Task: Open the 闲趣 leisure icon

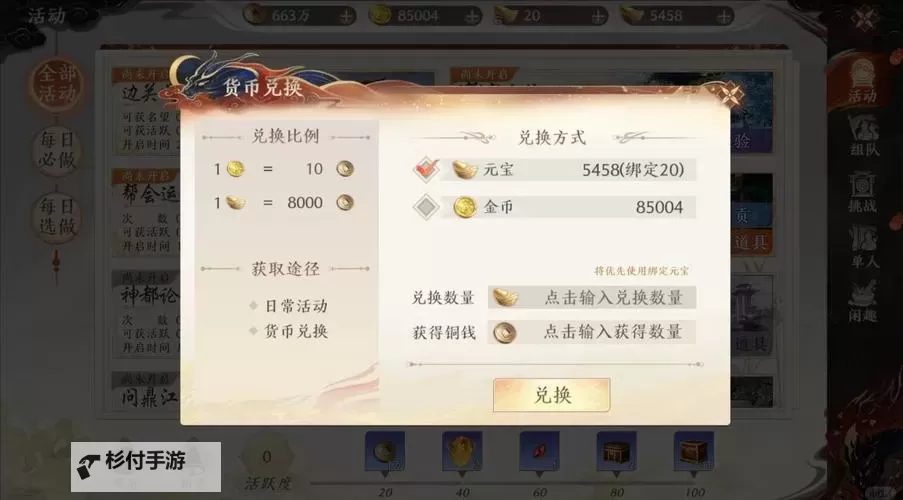Action: point(863,301)
